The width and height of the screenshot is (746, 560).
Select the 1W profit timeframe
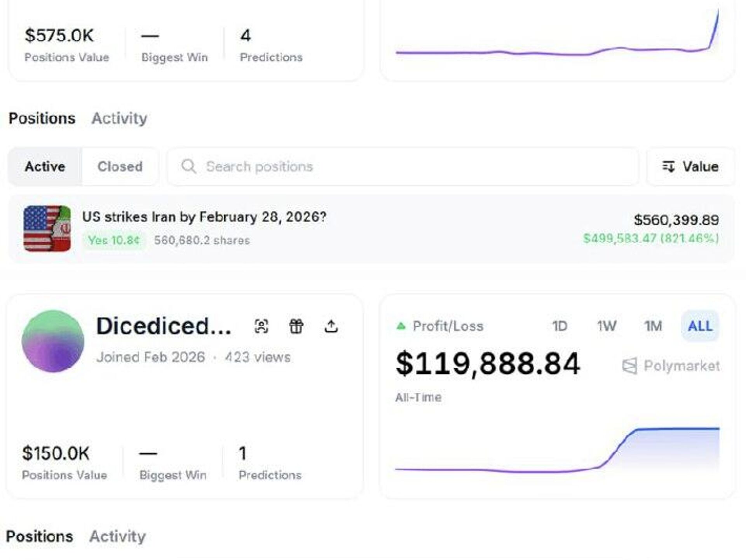pos(607,326)
